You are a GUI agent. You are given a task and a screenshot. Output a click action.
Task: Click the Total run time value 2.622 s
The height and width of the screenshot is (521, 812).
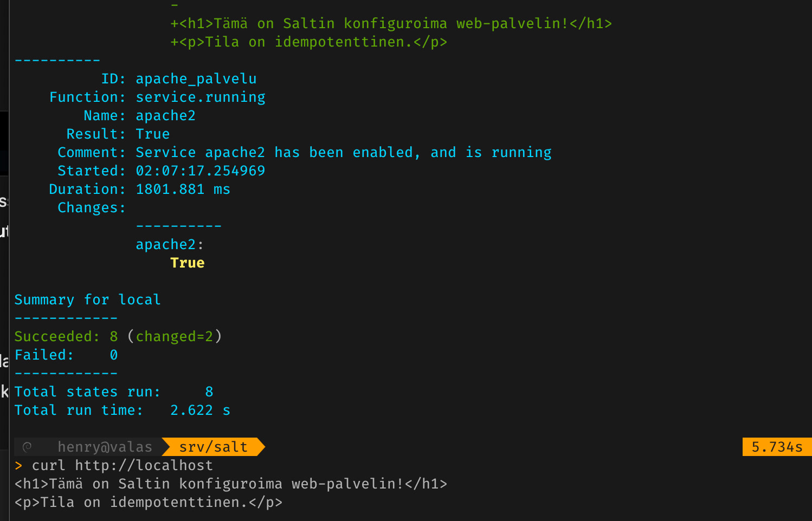200,410
